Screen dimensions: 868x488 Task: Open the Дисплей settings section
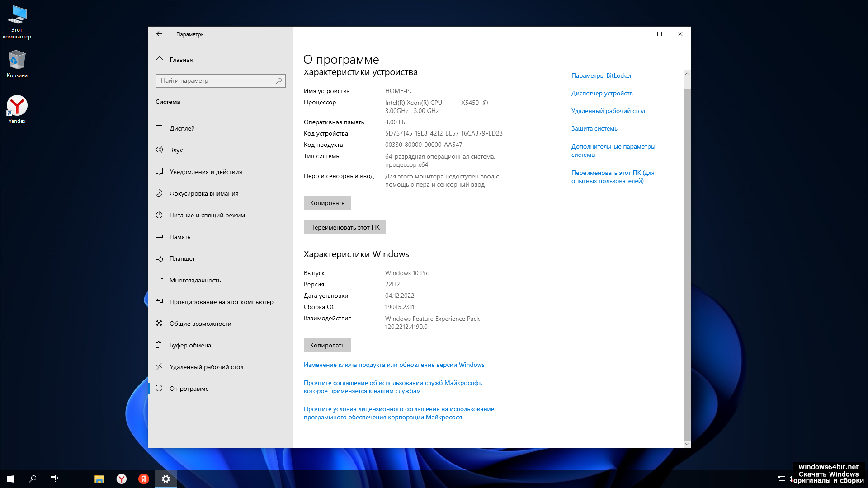(182, 128)
